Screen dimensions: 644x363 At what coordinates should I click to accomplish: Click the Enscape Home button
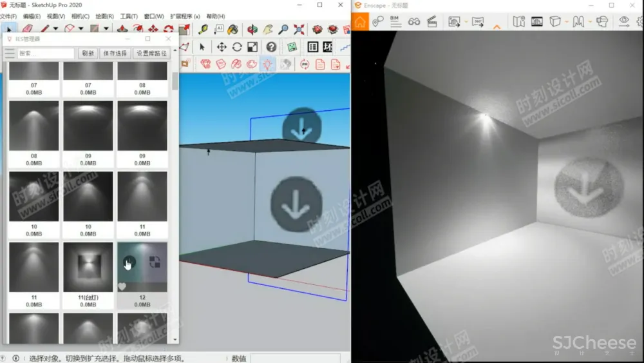point(361,21)
